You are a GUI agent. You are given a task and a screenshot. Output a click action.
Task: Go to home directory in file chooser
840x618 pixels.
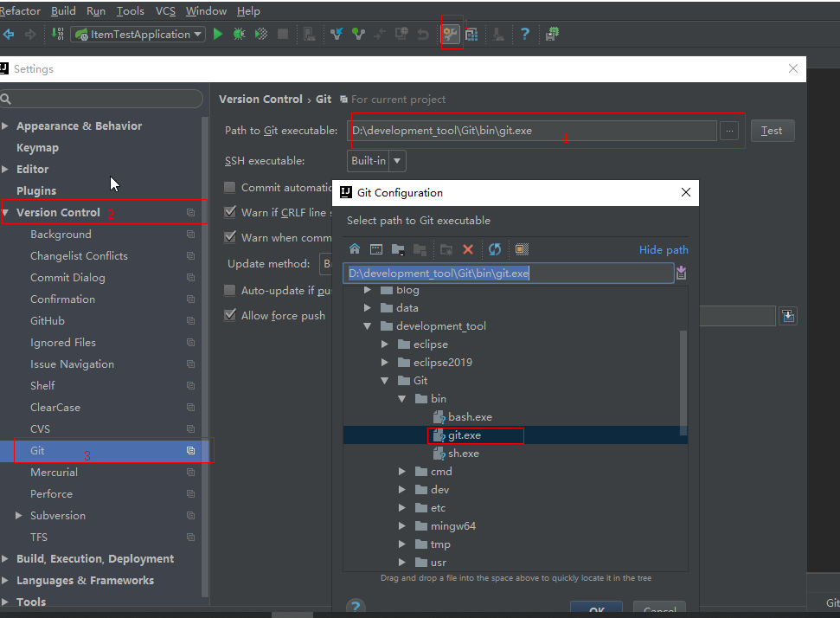click(x=355, y=249)
